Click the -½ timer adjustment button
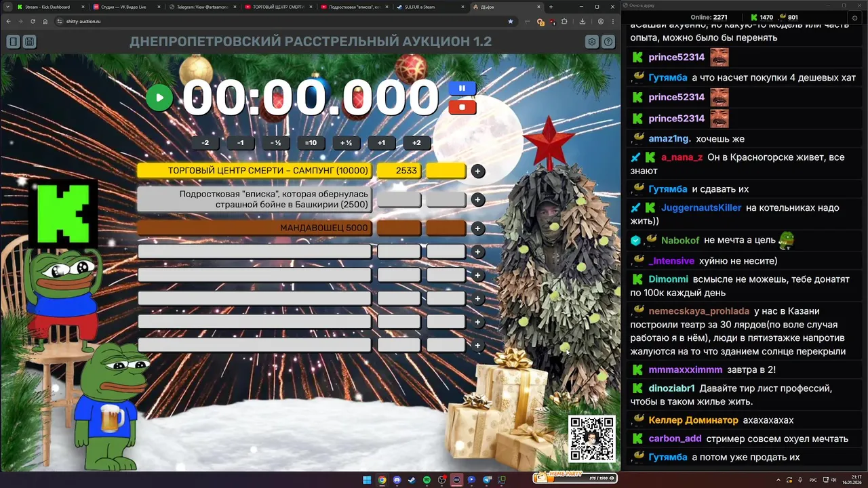The width and height of the screenshot is (868, 488). (x=275, y=143)
